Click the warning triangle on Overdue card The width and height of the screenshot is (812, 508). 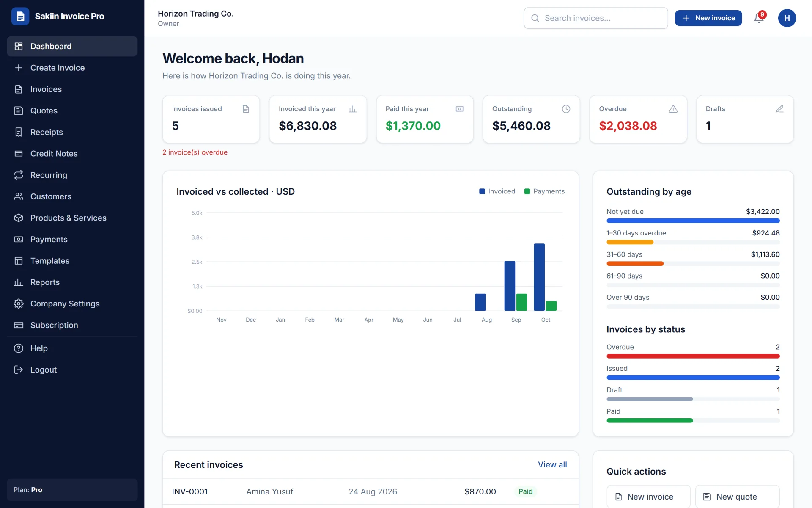tap(673, 109)
